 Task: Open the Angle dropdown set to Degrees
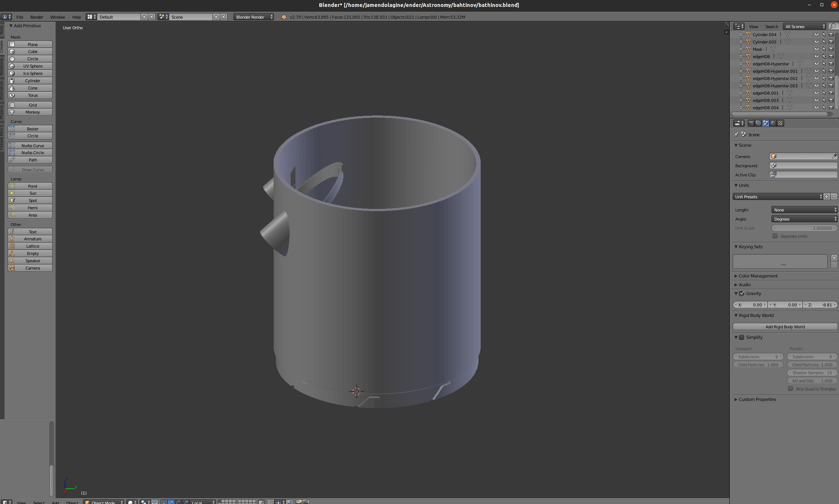pyautogui.click(x=804, y=219)
